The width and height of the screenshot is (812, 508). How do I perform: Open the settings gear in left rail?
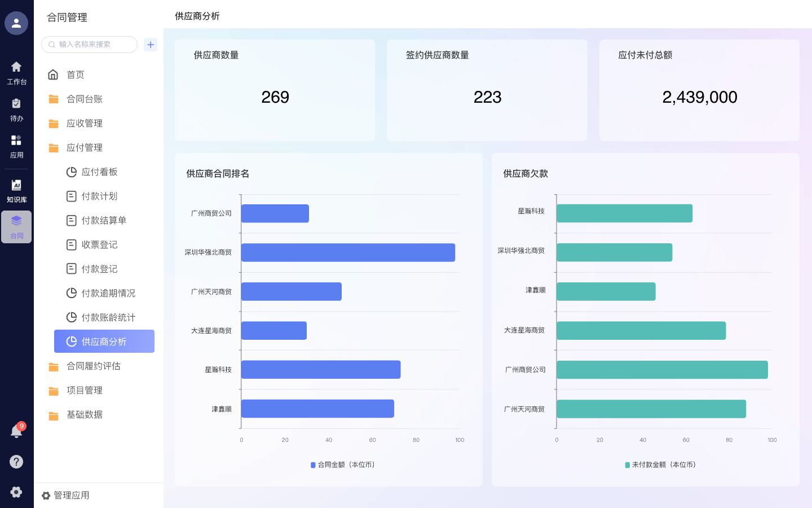click(x=16, y=492)
